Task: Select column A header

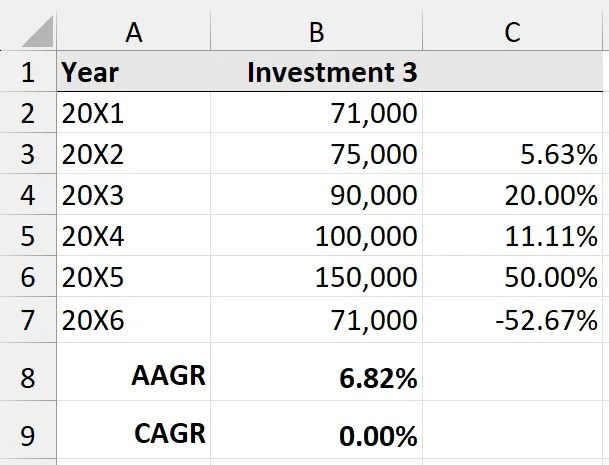Action: click(x=133, y=31)
